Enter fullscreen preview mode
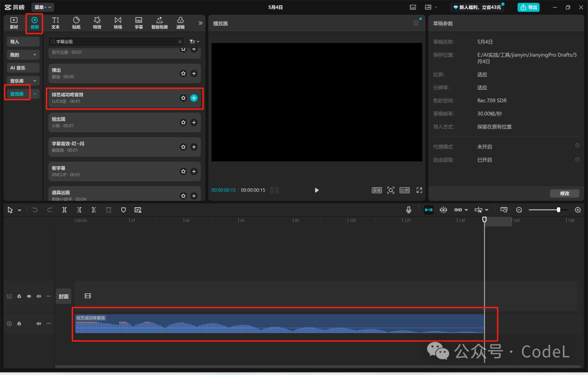 tap(419, 190)
